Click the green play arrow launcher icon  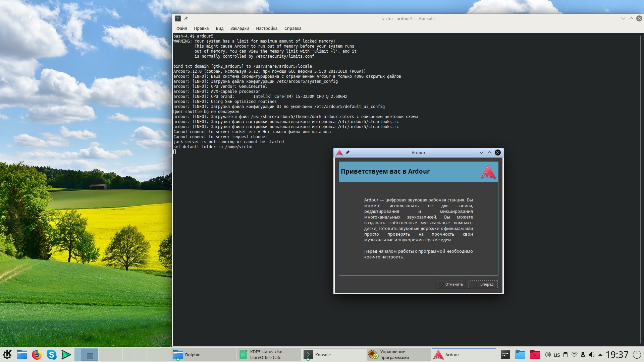tap(66, 355)
